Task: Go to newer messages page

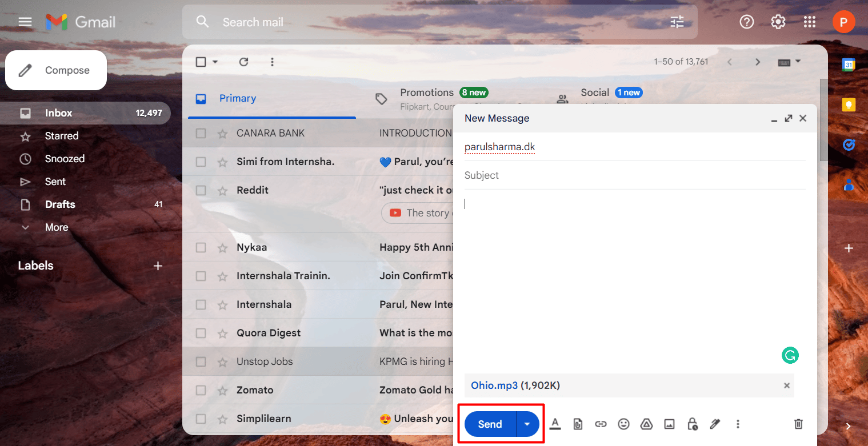Action: click(x=730, y=62)
